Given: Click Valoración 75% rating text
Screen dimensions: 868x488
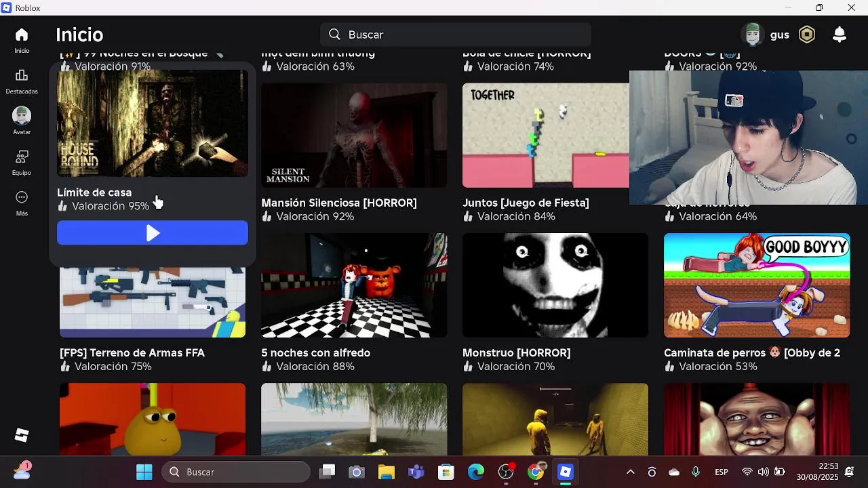Looking at the screenshot, I should [113, 367].
